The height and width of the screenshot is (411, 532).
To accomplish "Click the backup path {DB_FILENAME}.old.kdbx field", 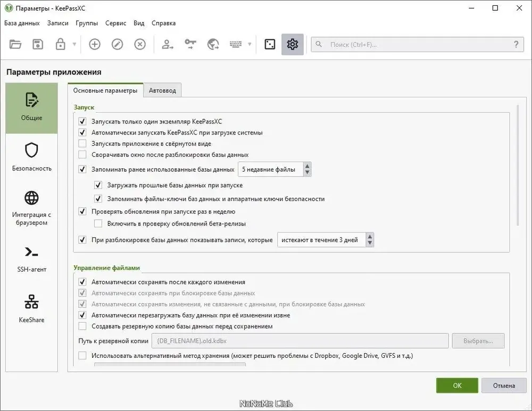I will [300, 341].
